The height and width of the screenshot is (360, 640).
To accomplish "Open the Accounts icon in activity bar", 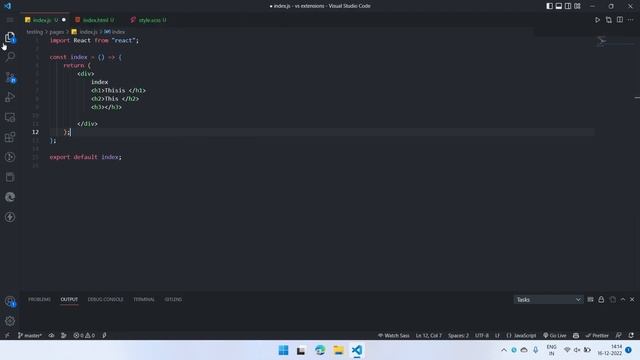I will click(x=10, y=302).
